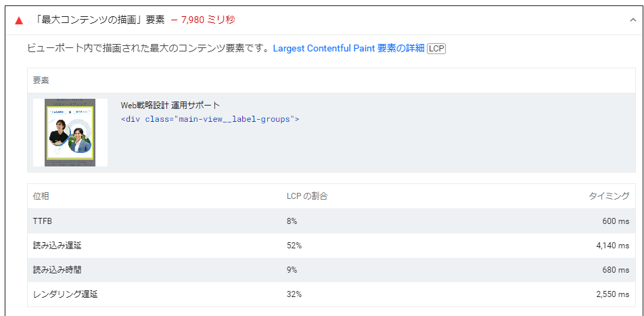Click the LCP badge label
Viewport: 644px width, 316px height.
(436, 49)
